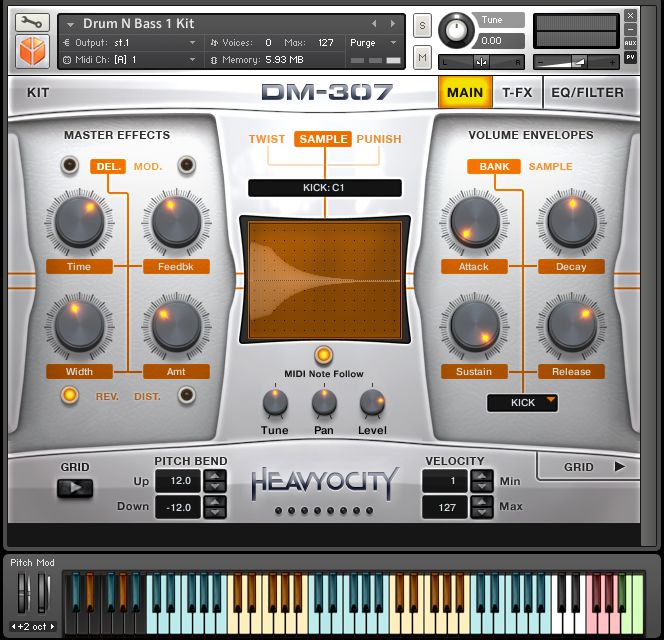Toggle the distortion effect LED

point(186,395)
